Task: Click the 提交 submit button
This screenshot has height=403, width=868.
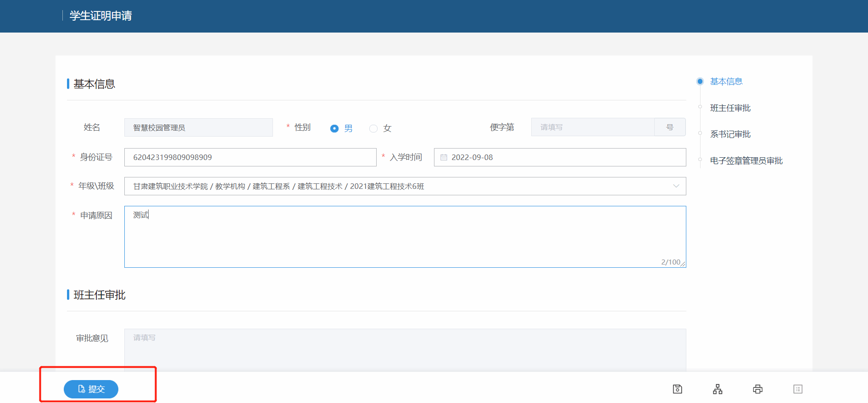Action: click(x=91, y=389)
